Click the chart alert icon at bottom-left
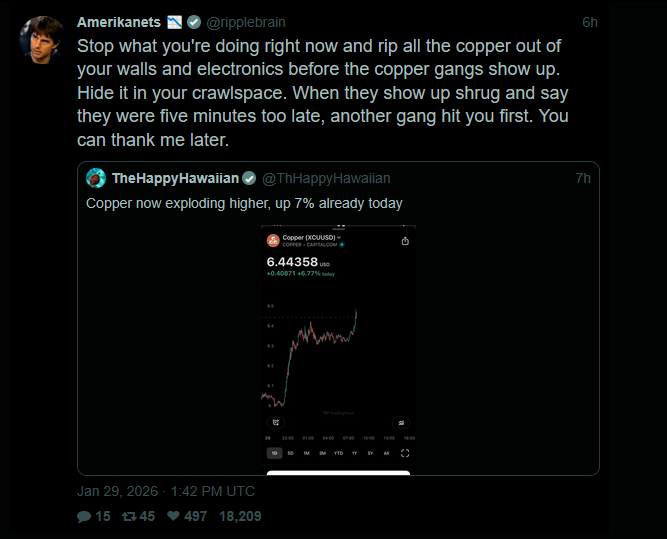Image resolution: width=667 pixels, height=539 pixels. (274, 422)
